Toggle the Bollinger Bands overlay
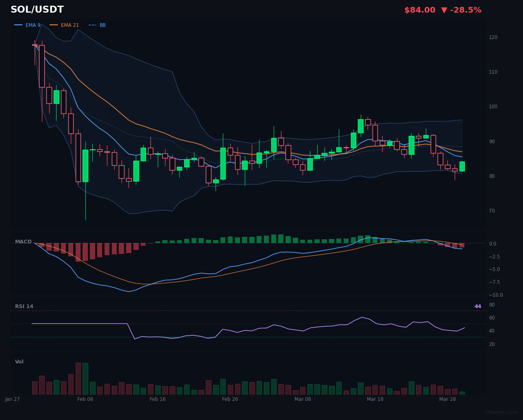523x420 pixels. pos(102,25)
